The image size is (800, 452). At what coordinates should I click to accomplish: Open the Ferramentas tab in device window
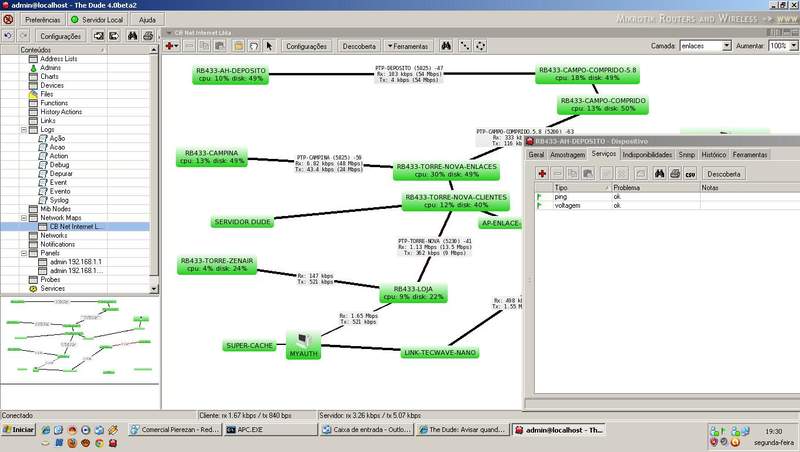pos(750,155)
